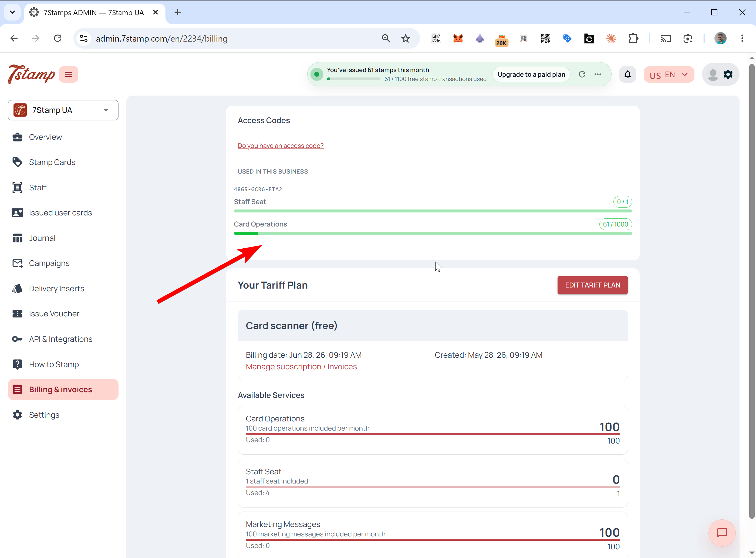Viewport: 756px width, 558px height.
Task: Open the Chrome profile avatar
Action: point(720,39)
